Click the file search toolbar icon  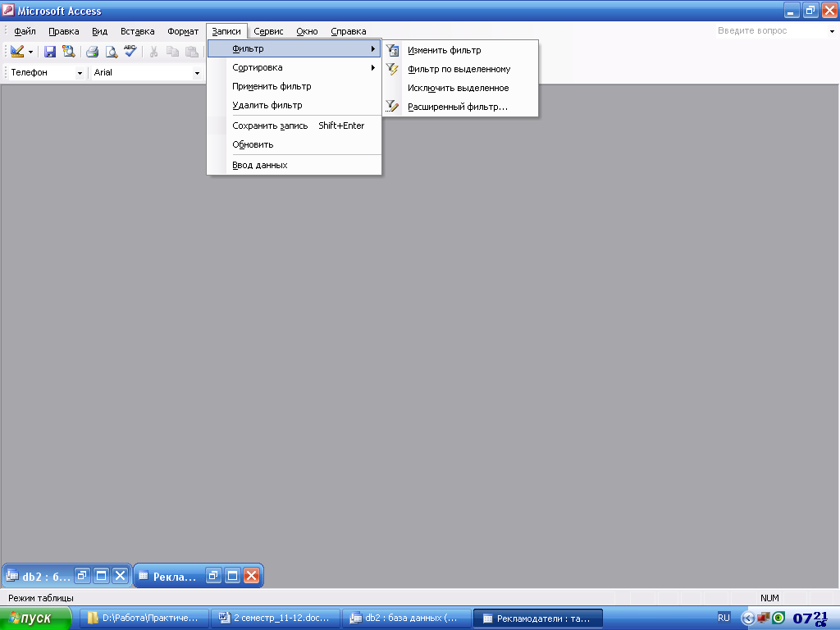(69, 52)
